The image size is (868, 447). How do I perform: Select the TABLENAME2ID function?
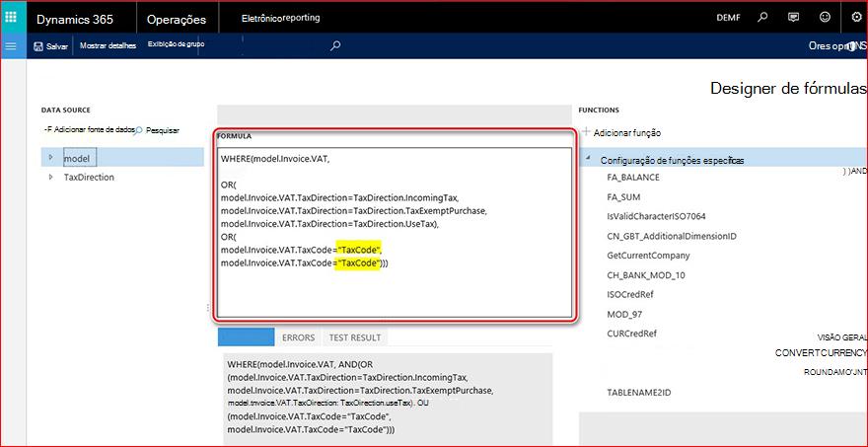tap(639, 392)
